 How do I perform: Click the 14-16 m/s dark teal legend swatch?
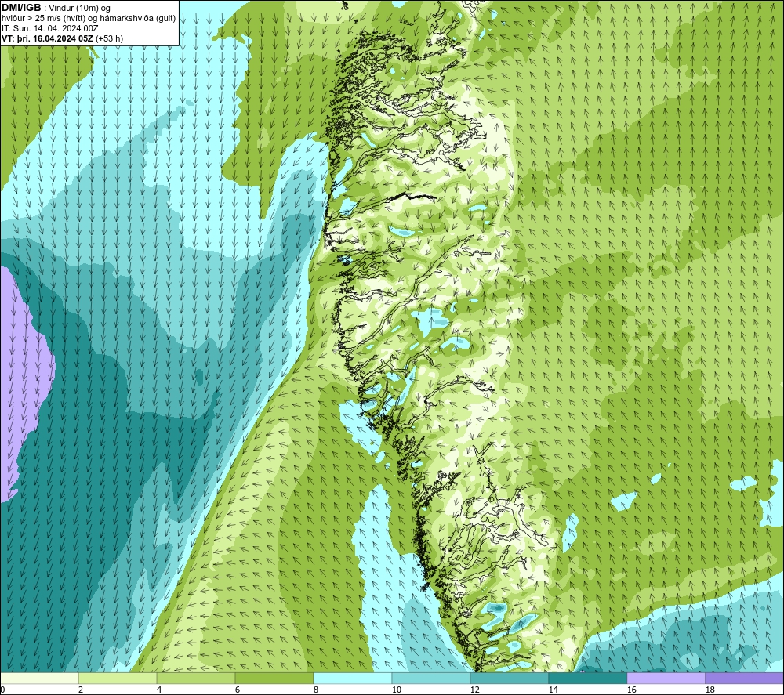(x=587, y=678)
